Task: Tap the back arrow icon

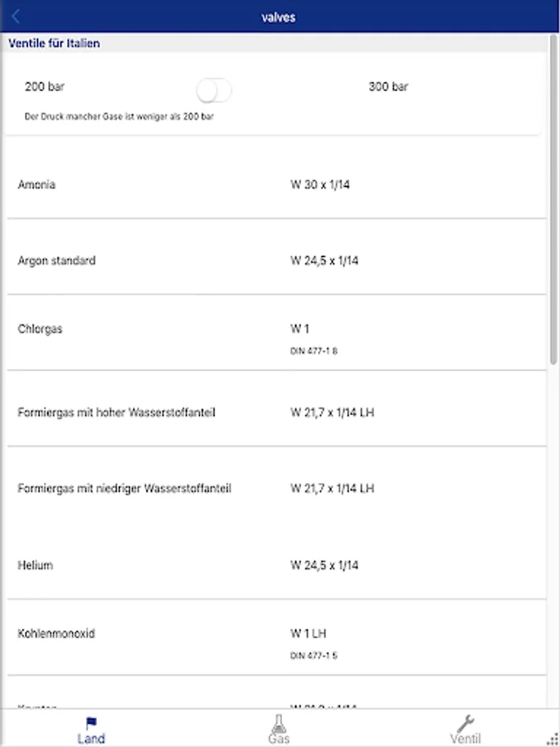Action: coord(16,17)
